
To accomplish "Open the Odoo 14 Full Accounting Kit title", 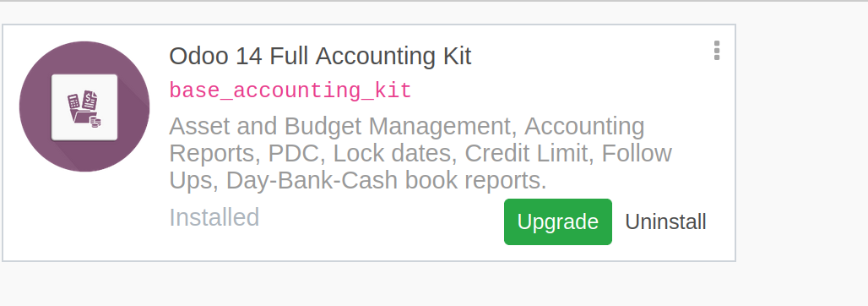I will pos(320,57).
